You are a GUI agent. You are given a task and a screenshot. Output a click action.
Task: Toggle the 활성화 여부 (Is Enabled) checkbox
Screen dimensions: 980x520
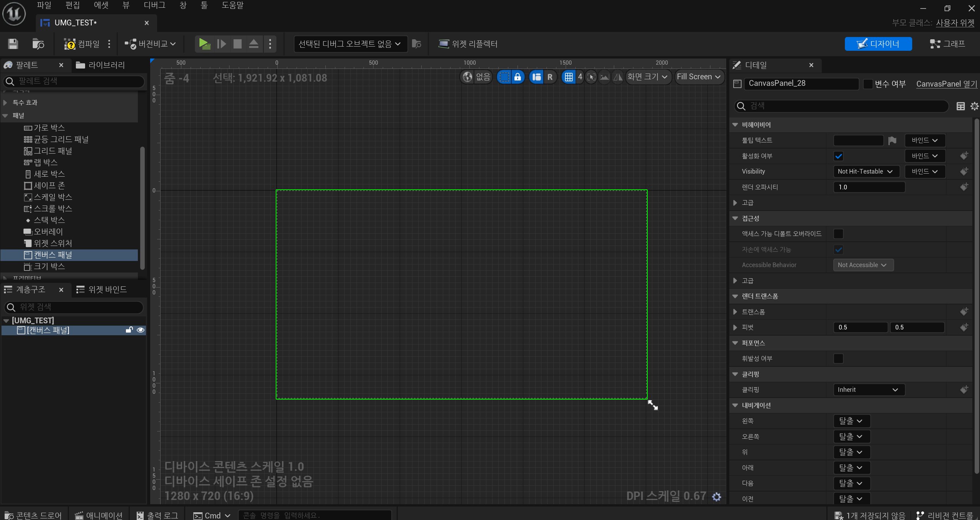838,156
